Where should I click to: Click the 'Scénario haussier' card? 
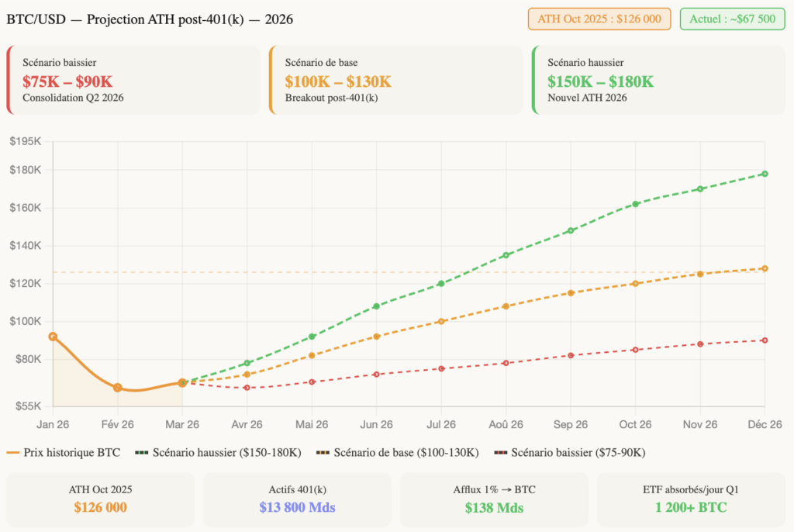pyautogui.click(x=660, y=80)
